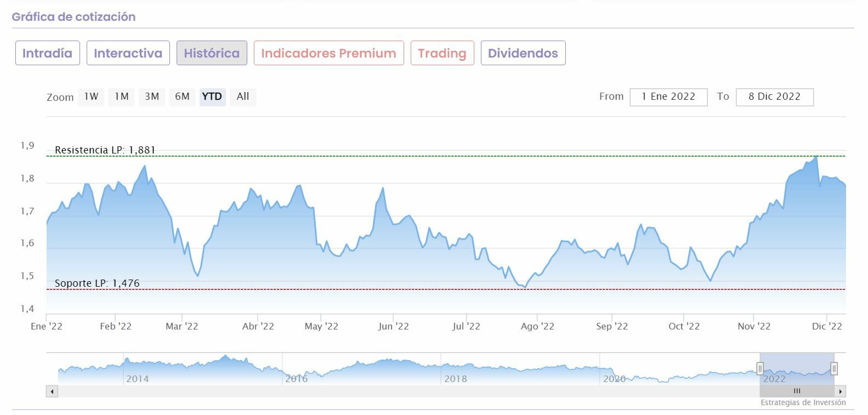Screen dimensions: 868x415
Task: Click the right range handle in navigator
Action: tap(834, 368)
